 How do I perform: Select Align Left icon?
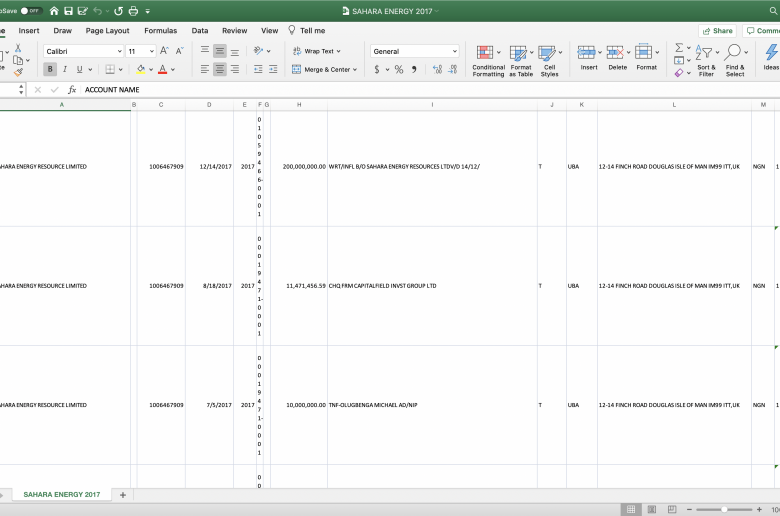tap(204, 69)
